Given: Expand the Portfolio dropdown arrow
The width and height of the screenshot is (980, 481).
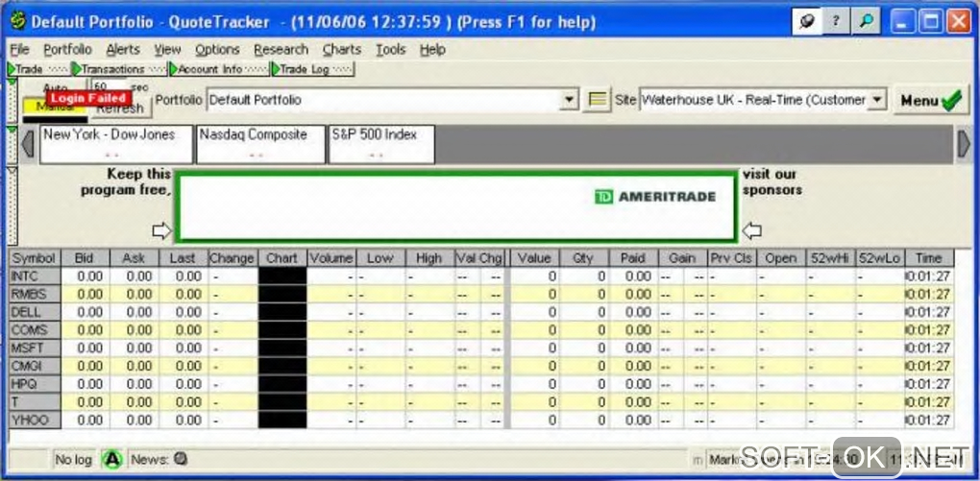Looking at the screenshot, I should pyautogui.click(x=569, y=100).
